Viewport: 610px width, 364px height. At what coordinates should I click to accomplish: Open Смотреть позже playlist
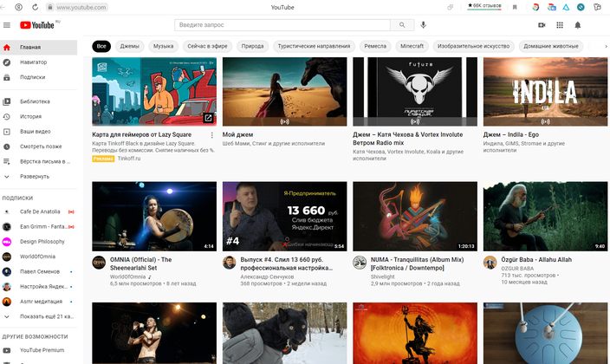(x=38, y=146)
